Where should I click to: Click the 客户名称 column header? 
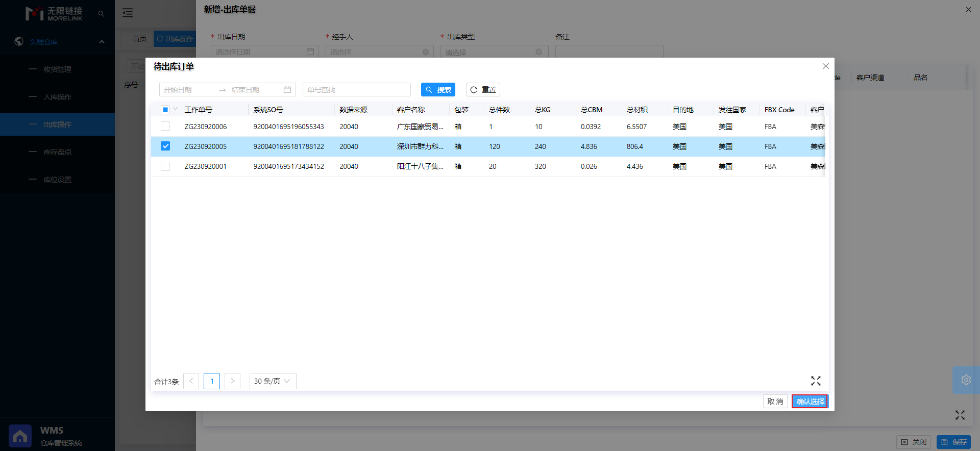[411, 110]
